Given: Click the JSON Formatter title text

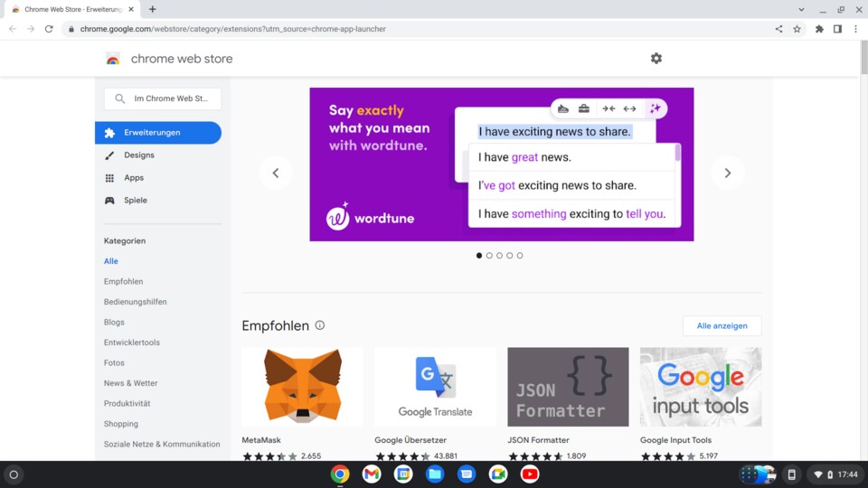Looking at the screenshot, I should pyautogui.click(x=538, y=440).
